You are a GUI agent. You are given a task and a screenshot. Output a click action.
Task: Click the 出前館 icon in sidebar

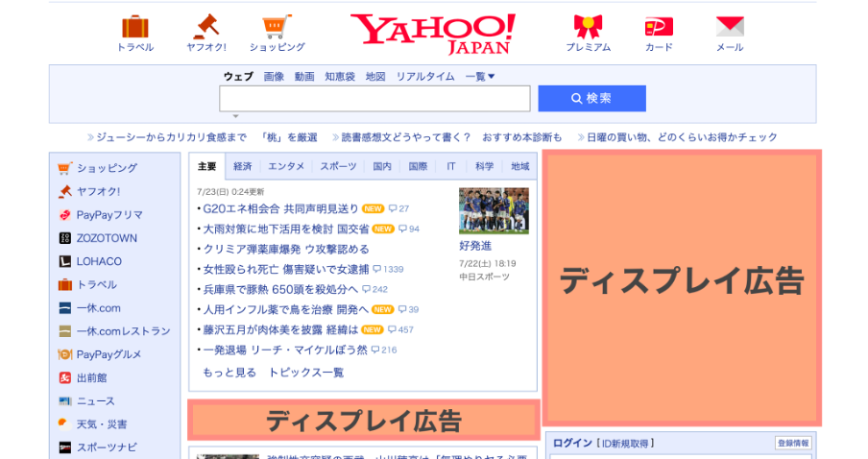[64, 377]
